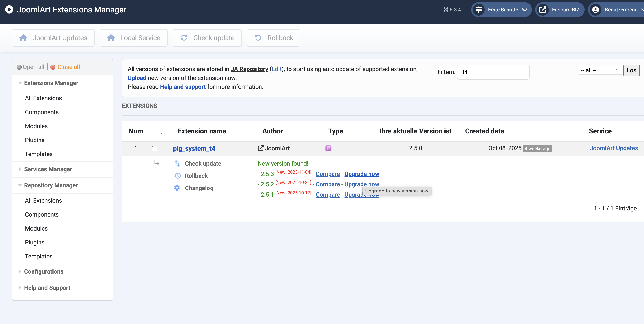Tick the select-all checkbox in table header

159,131
